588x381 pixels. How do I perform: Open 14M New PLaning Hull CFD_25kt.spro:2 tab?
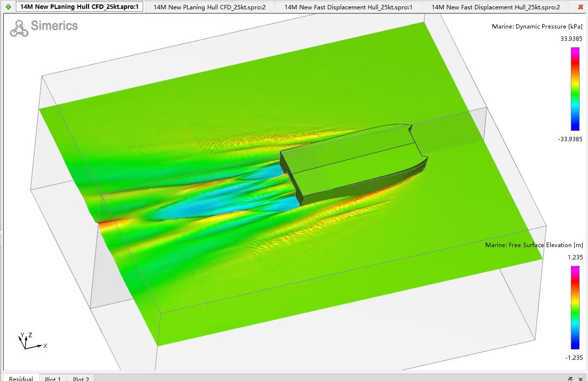(x=210, y=7)
